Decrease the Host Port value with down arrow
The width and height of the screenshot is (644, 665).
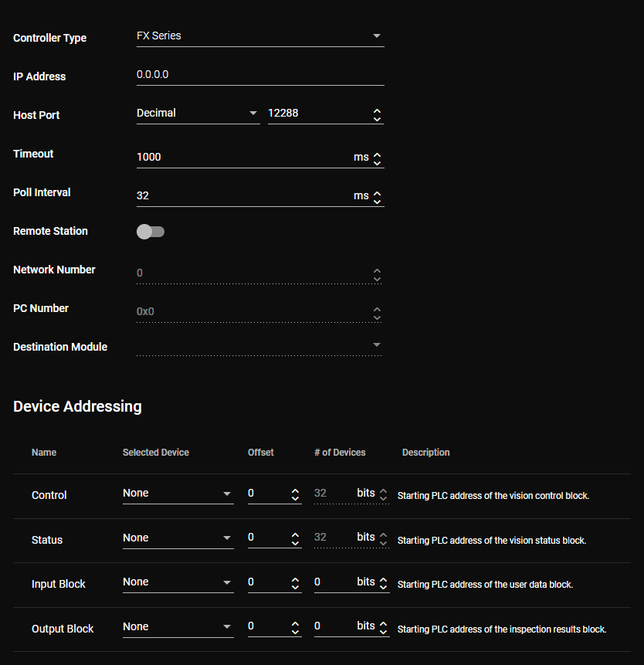[x=377, y=118]
